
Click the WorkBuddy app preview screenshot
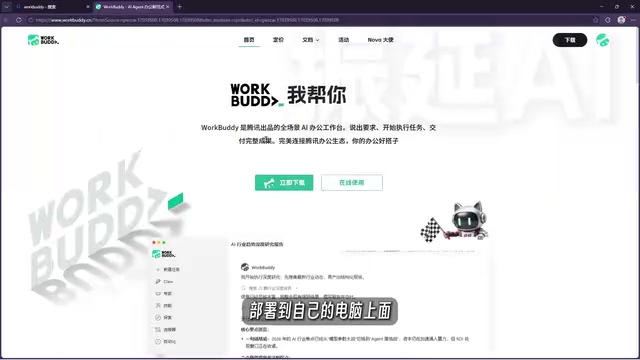tap(320, 297)
